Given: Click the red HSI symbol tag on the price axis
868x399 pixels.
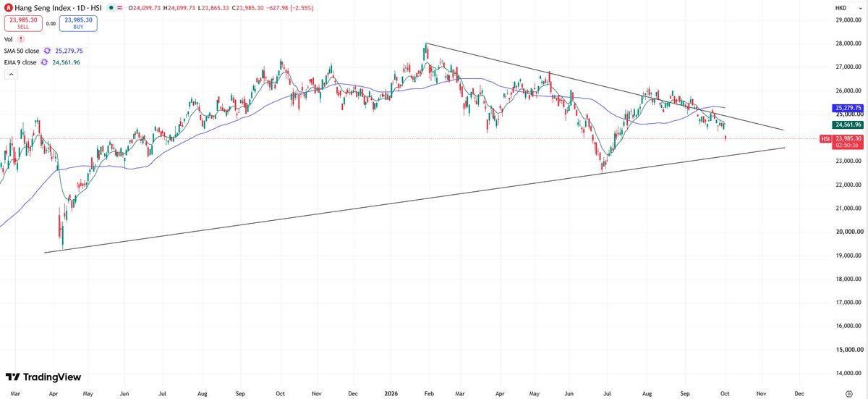Looking at the screenshot, I should [x=825, y=138].
